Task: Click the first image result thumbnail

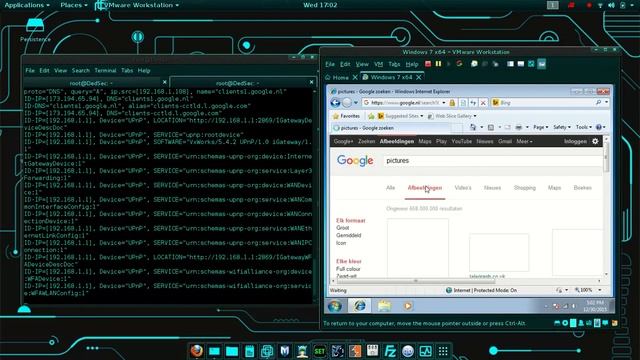Action: [x=418, y=249]
